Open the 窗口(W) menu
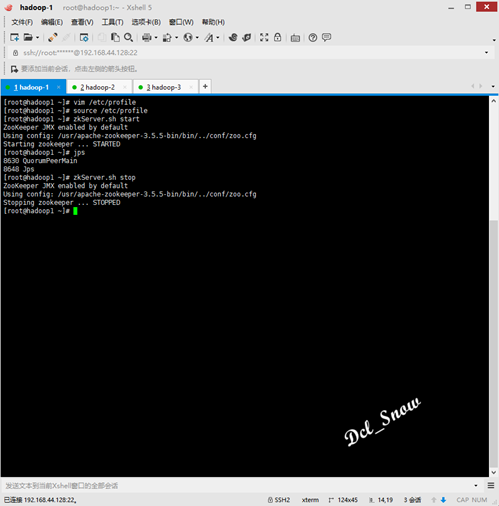The height and width of the screenshot is (506, 499). [181, 22]
